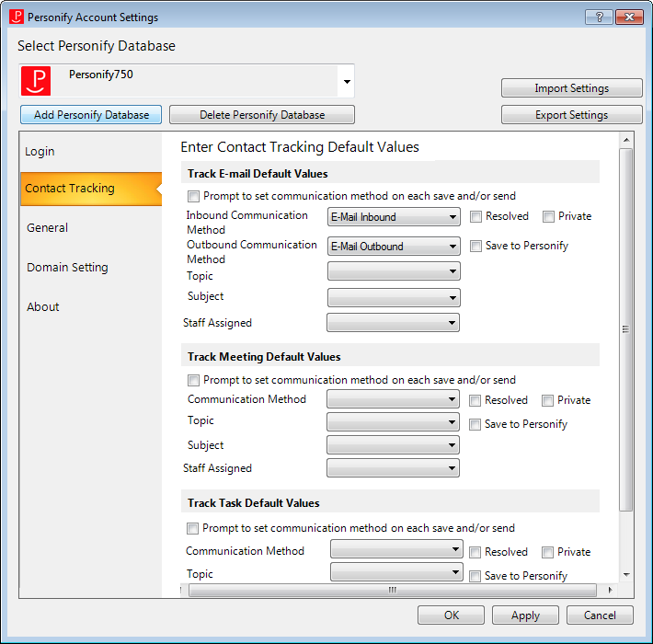Click the Personify750 database name text
The width and height of the screenshot is (653, 644).
101,75
